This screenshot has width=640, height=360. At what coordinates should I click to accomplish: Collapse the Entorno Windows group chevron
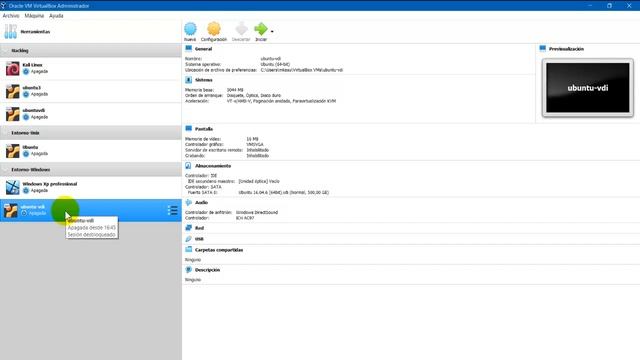[6, 170]
